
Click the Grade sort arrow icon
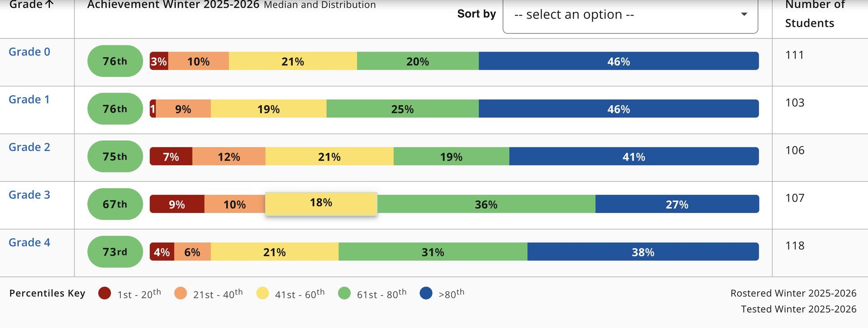50,5
